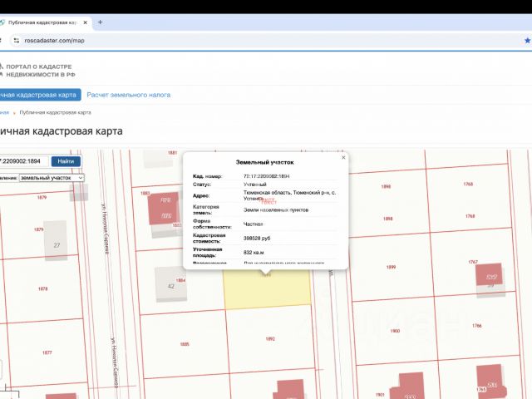The width and height of the screenshot is (532, 399).
Task: Focus the cadastral number search field
Action: tap(24, 161)
